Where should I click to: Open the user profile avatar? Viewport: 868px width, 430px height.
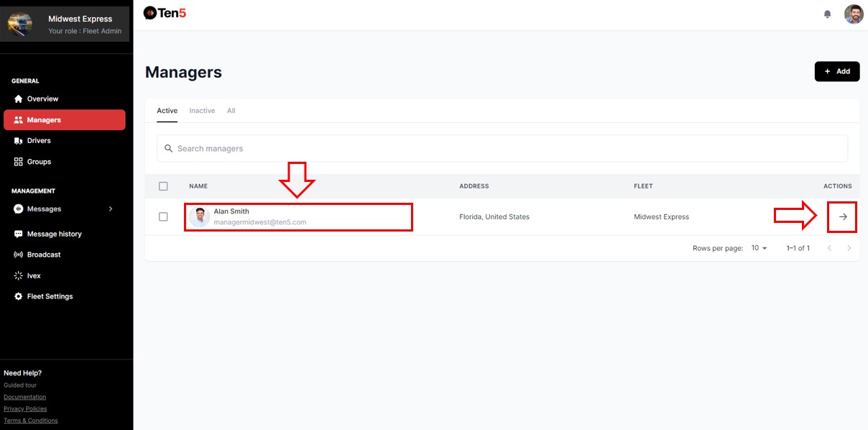pyautogui.click(x=854, y=14)
